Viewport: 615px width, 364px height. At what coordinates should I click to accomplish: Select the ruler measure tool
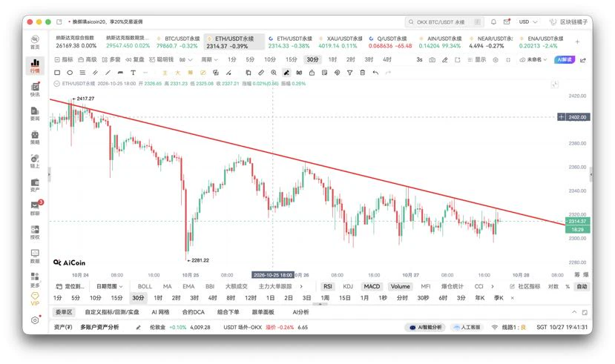click(261, 73)
